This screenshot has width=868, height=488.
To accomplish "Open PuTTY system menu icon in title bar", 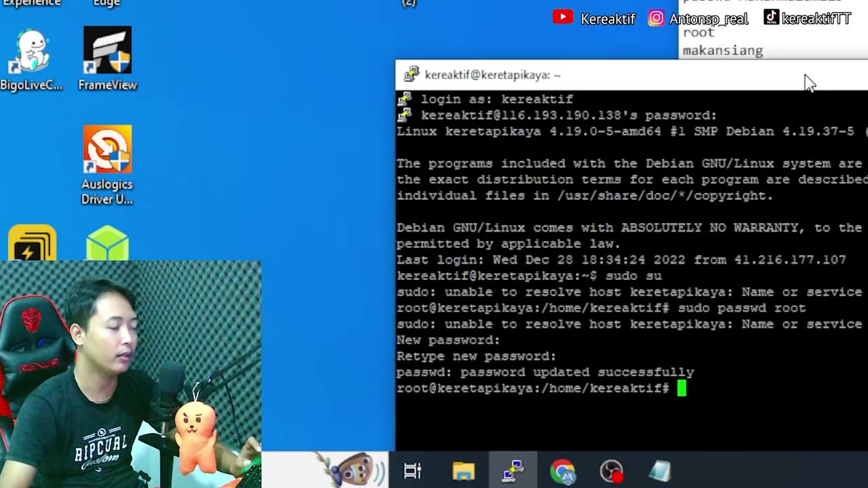I will (x=412, y=75).
